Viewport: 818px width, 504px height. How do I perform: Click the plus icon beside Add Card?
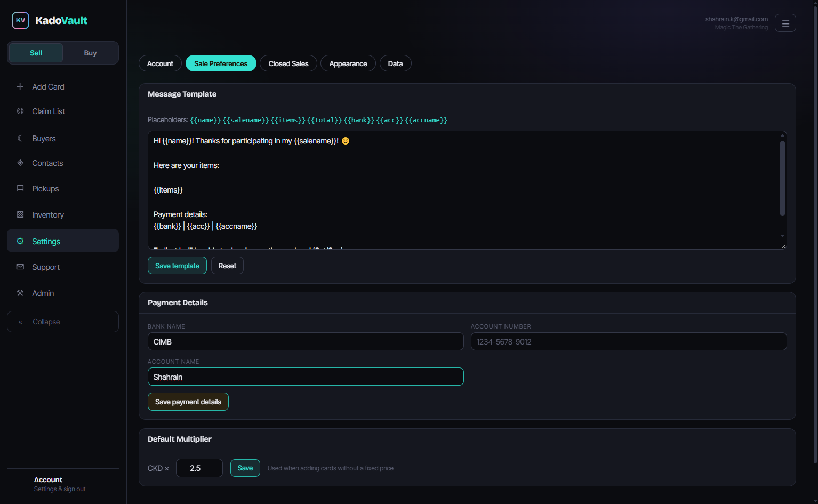tap(20, 86)
